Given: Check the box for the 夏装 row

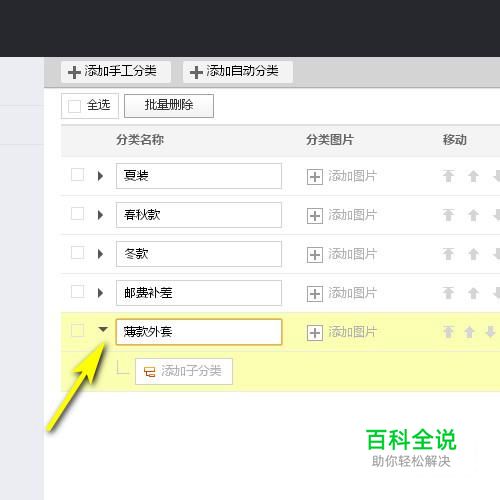Looking at the screenshot, I should point(78,174).
